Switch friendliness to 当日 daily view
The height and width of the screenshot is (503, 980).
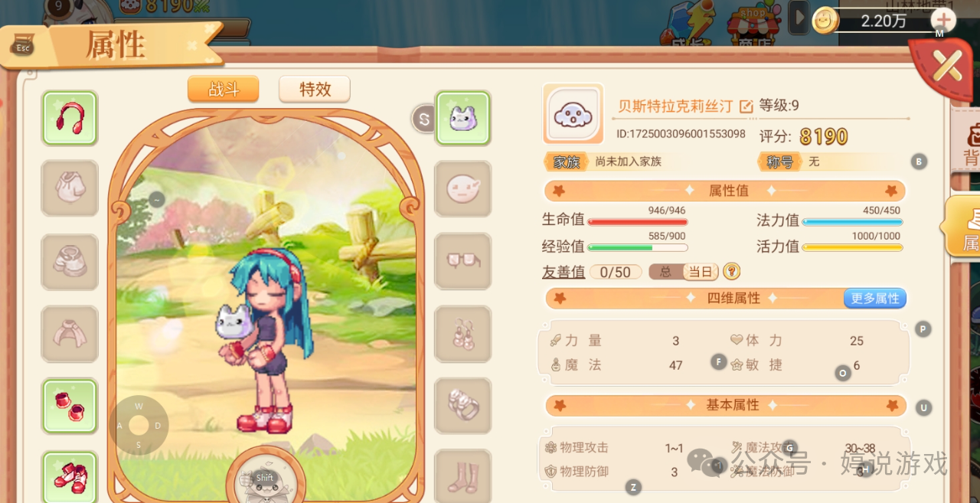click(700, 272)
